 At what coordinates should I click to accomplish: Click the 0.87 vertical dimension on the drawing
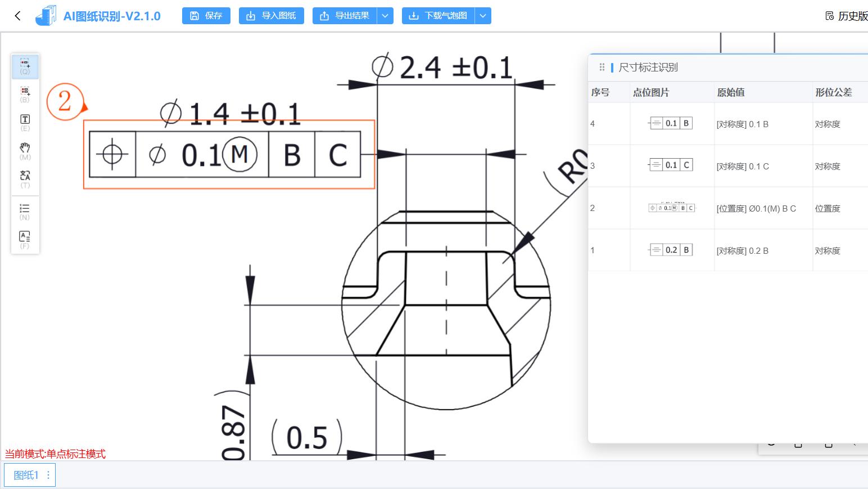234,432
